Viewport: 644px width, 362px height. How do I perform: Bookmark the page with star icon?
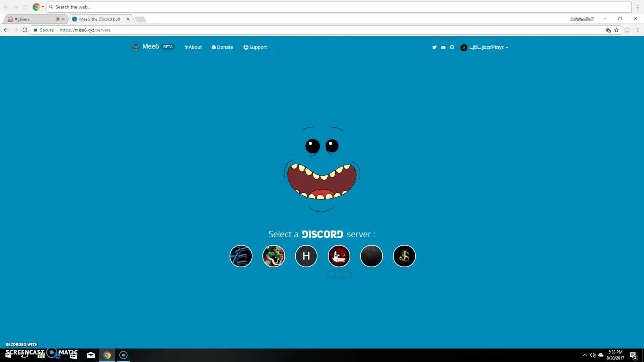point(616,30)
